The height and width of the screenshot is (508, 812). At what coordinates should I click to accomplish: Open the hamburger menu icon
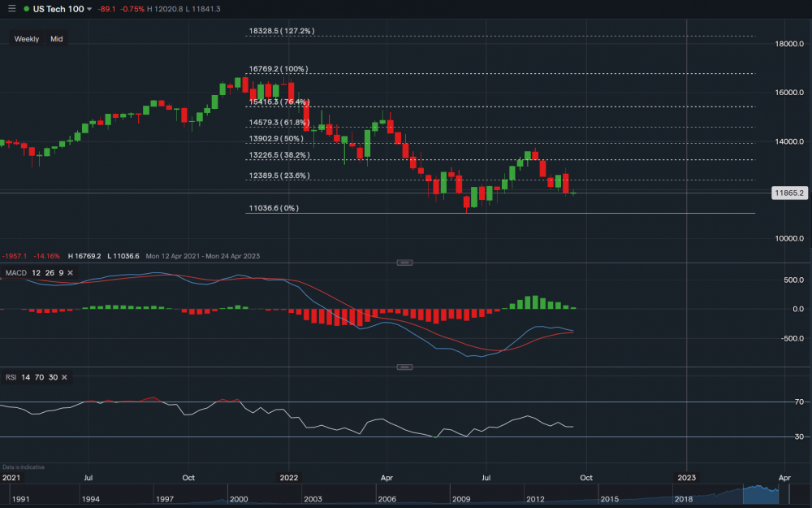pyautogui.click(x=11, y=8)
